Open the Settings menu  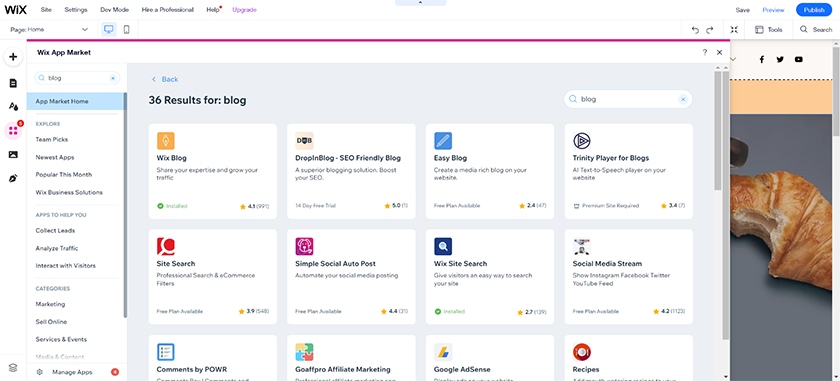76,10
